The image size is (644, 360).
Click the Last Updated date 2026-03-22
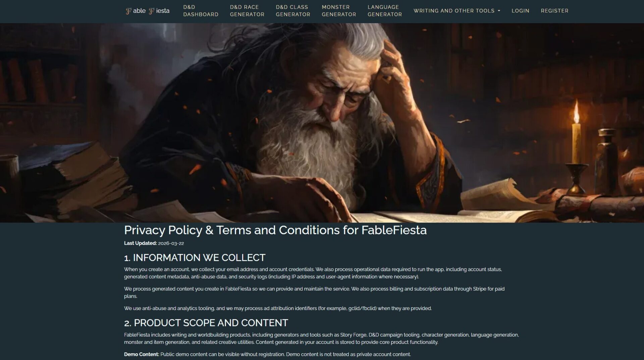pos(171,243)
